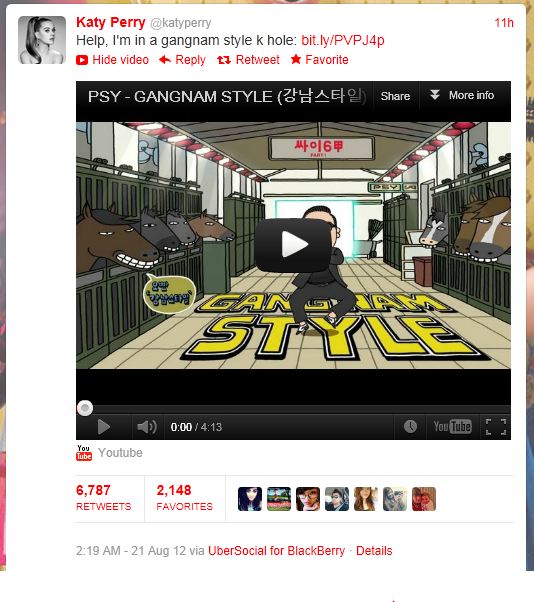
Task: Open the @katyperry handle link
Action: 180,23
